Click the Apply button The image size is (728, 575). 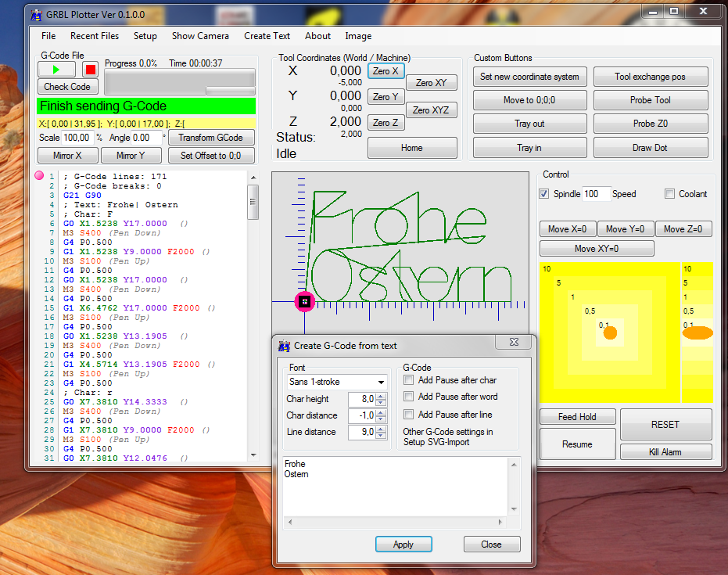coord(403,544)
